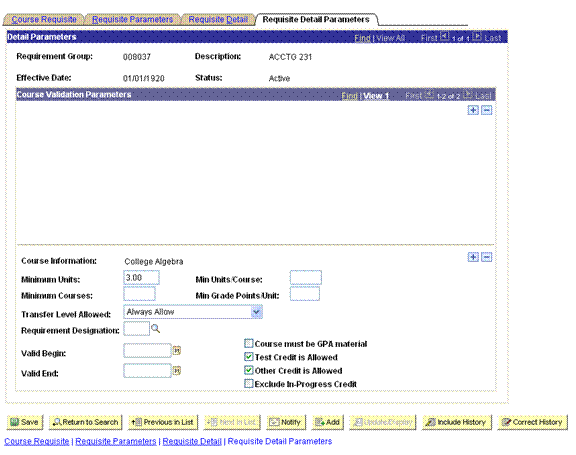Click the Add button

click(x=328, y=422)
